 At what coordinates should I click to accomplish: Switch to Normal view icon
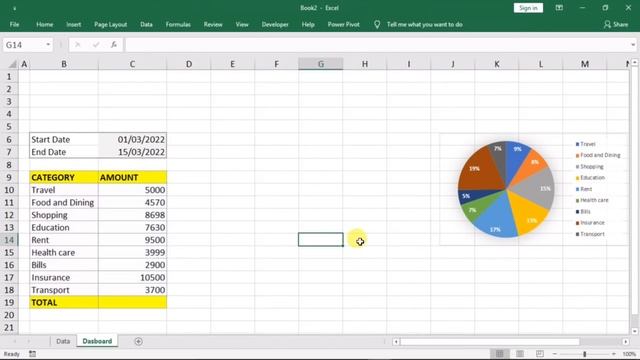[500, 353]
